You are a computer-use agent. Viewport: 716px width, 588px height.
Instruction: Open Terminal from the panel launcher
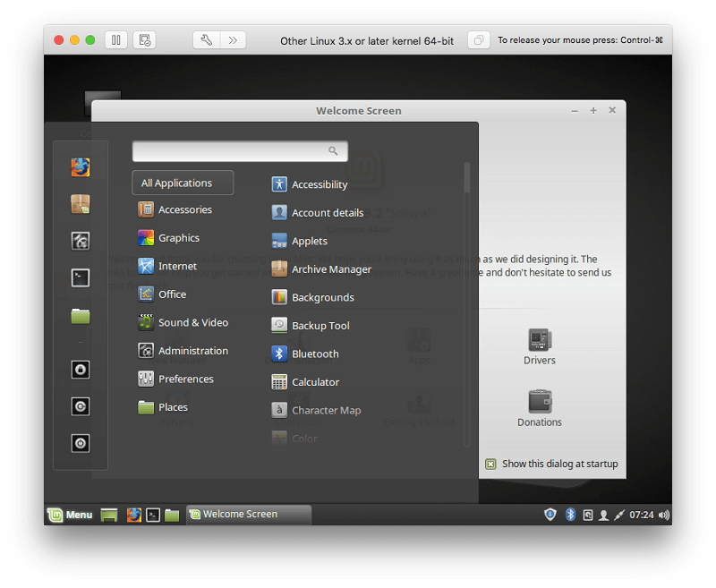(x=153, y=515)
